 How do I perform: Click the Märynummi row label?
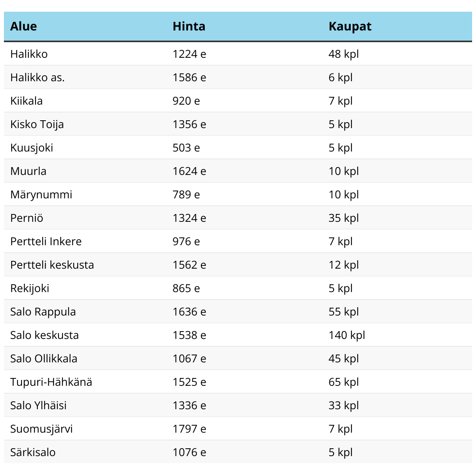coord(41,194)
